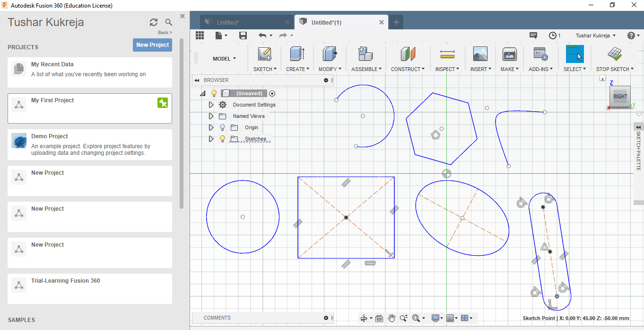
Task: Add a comment with plus icon
Action: (x=326, y=318)
